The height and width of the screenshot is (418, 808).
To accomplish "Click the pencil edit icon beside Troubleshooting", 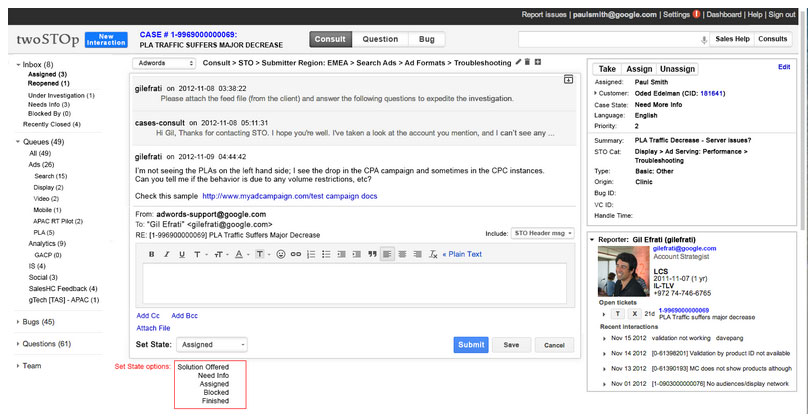I will click(x=518, y=62).
